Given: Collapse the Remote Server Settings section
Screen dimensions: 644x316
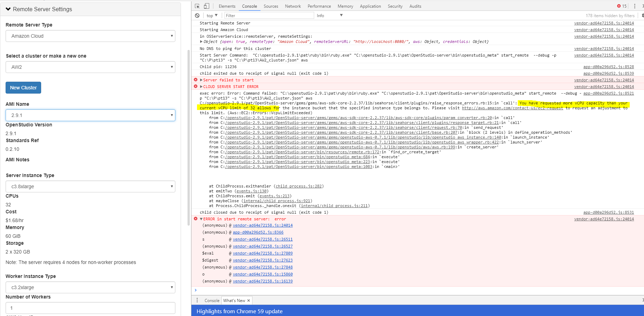Looking at the screenshot, I should (x=8, y=9).
